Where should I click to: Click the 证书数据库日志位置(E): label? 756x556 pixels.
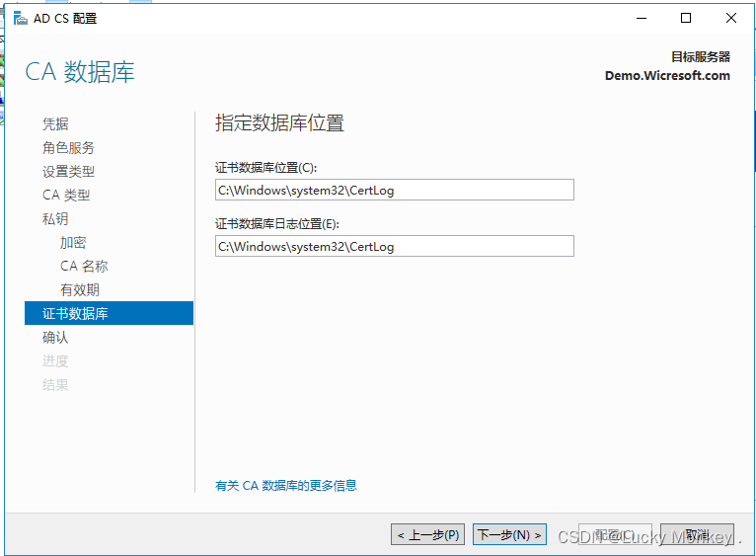pyautogui.click(x=277, y=224)
